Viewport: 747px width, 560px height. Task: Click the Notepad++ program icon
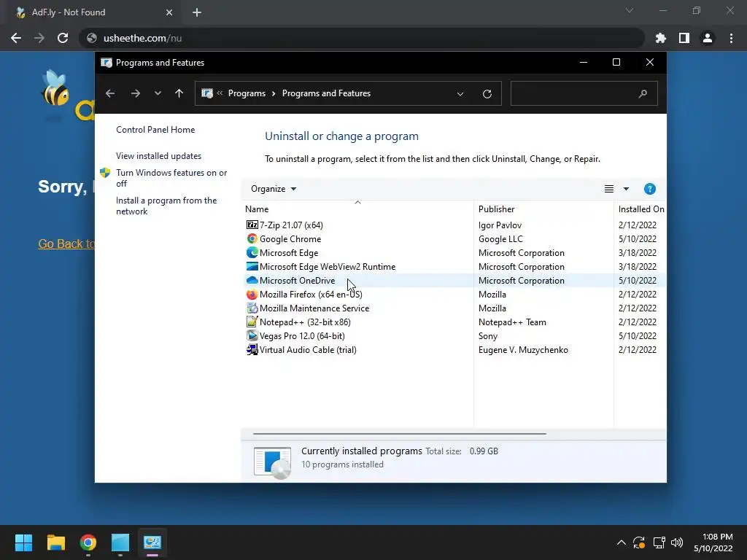[x=252, y=322]
